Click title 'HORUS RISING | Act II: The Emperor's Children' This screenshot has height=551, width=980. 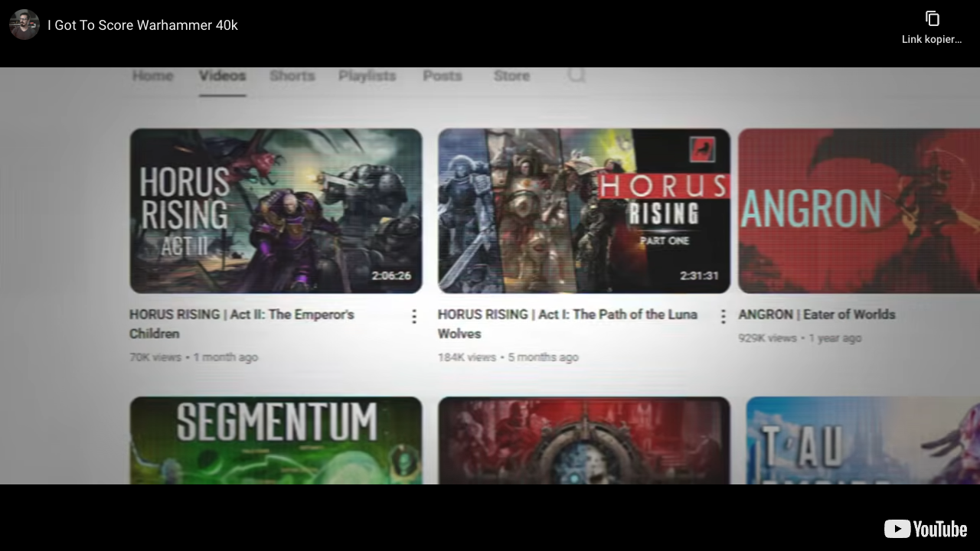coord(242,324)
